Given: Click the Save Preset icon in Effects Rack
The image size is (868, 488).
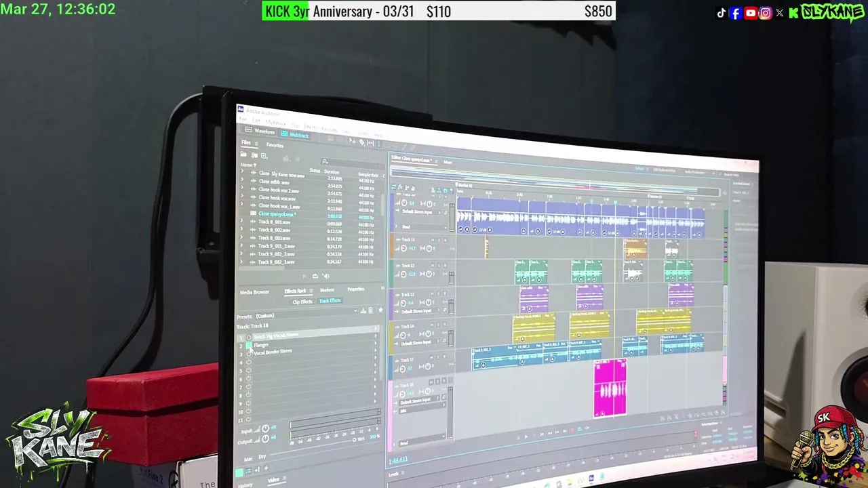Looking at the screenshot, I should coord(363,310).
